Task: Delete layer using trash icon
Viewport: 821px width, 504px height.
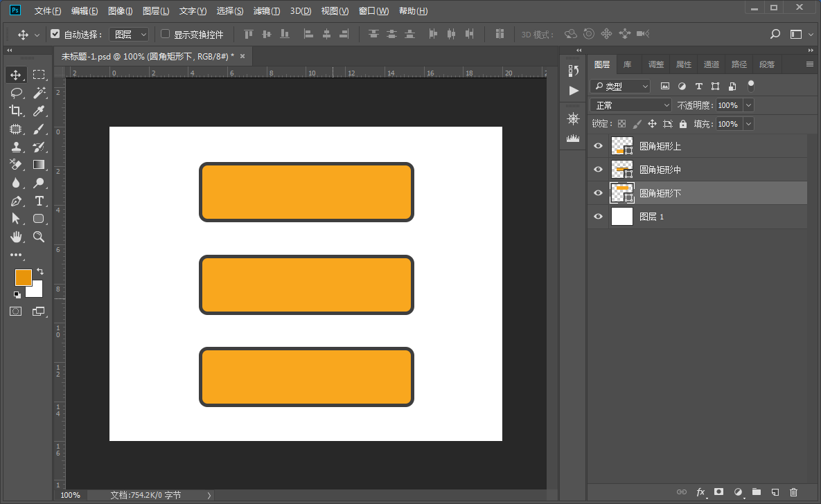Action: point(794,492)
